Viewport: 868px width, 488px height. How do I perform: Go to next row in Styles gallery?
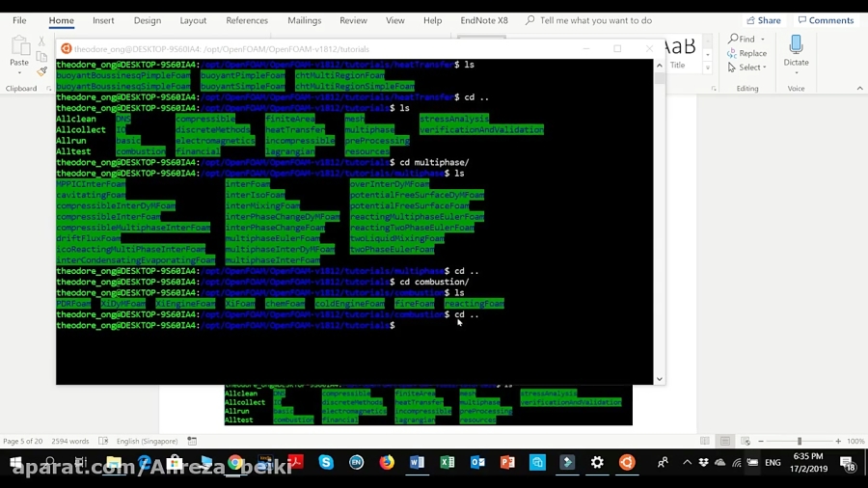click(708, 55)
